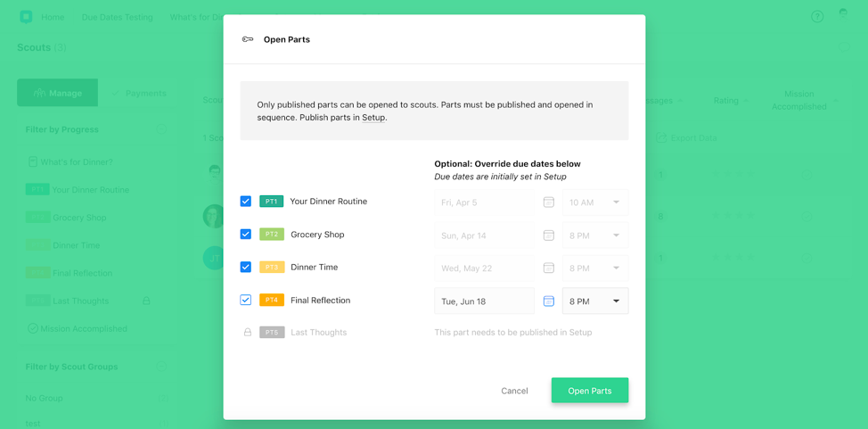Viewport: 868px width, 429px height.
Task: Filter by Dinner Time in sidebar
Action: pos(63,245)
